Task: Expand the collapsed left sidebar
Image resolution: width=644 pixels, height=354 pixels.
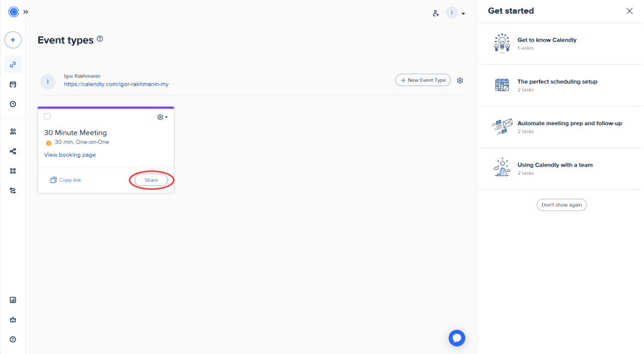Action: (x=26, y=12)
